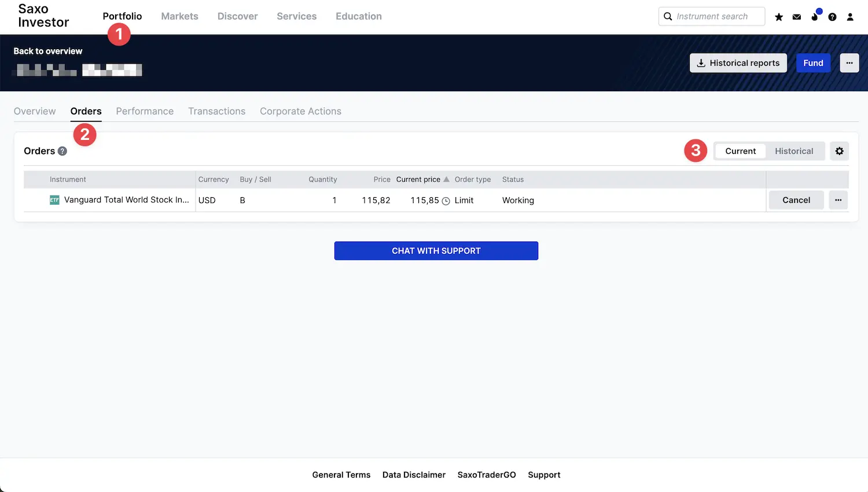Open the account more options ellipsis button
The image size is (868, 492).
(849, 63)
